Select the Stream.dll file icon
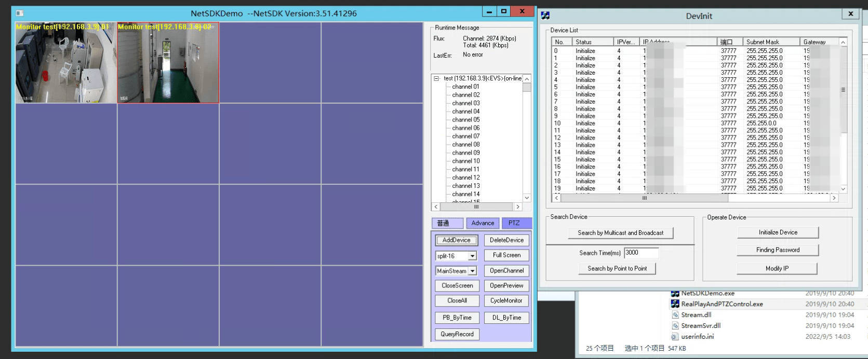Image resolution: width=868 pixels, height=359 pixels. point(675,315)
